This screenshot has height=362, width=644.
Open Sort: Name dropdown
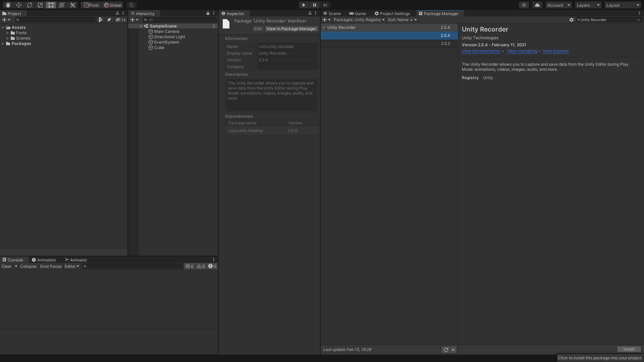pos(402,20)
